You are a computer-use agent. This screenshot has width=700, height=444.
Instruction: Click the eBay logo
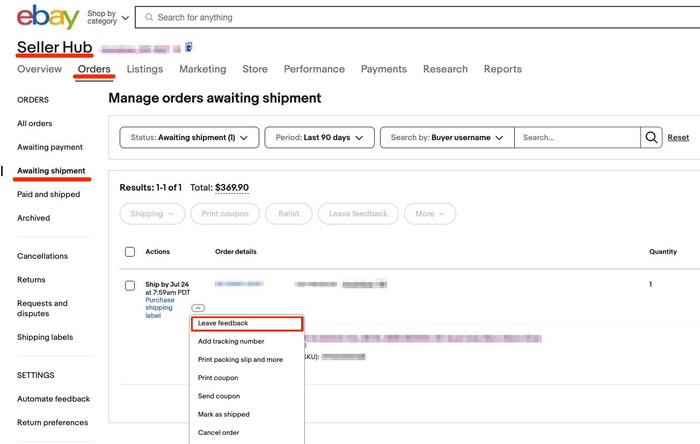coord(49,17)
